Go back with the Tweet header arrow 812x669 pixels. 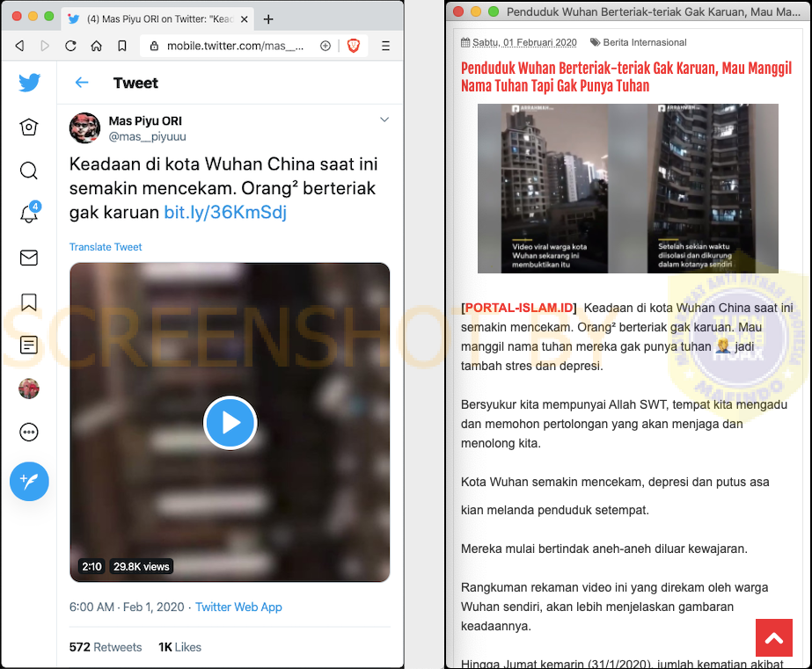coord(82,83)
